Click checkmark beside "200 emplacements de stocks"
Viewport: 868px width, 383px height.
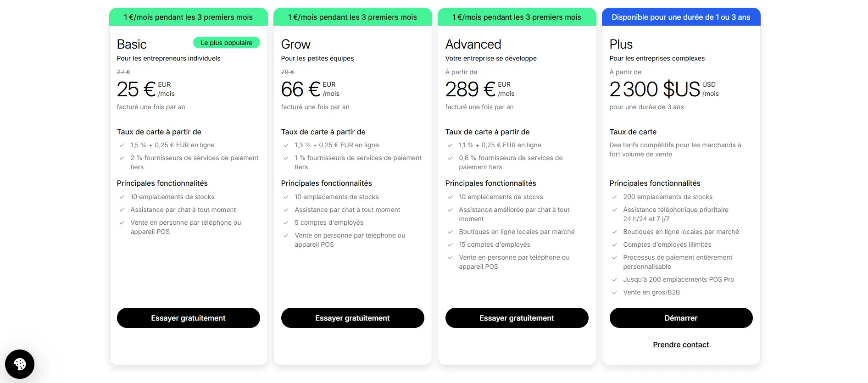[614, 197]
